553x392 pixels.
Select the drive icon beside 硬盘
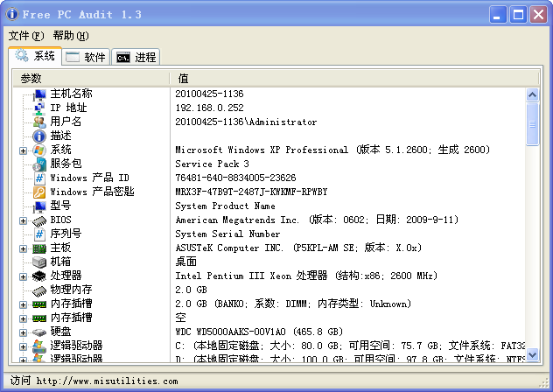click(x=39, y=332)
